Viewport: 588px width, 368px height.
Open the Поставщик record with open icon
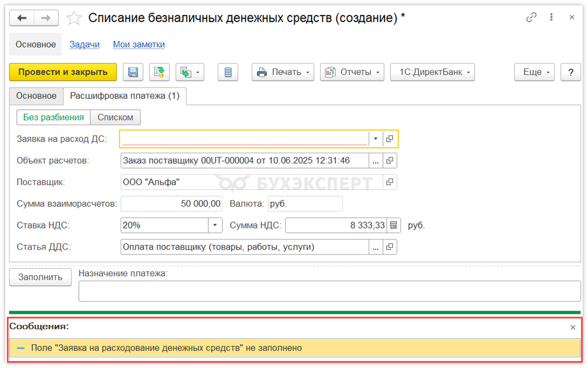click(x=390, y=182)
